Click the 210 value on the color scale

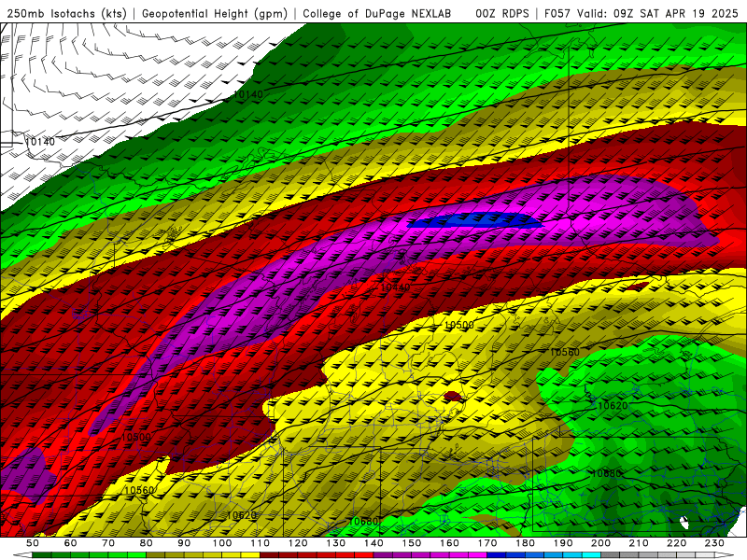[x=639, y=543]
